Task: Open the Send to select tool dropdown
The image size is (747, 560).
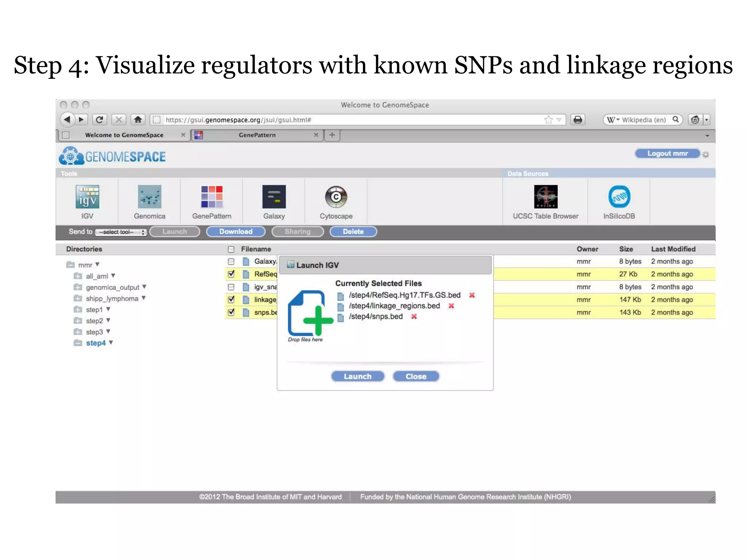Action: click(121, 232)
